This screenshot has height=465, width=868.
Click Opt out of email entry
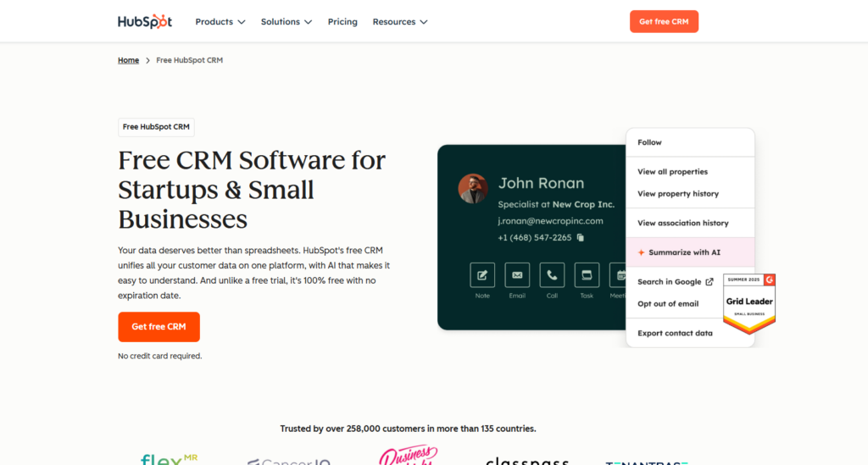coord(668,303)
